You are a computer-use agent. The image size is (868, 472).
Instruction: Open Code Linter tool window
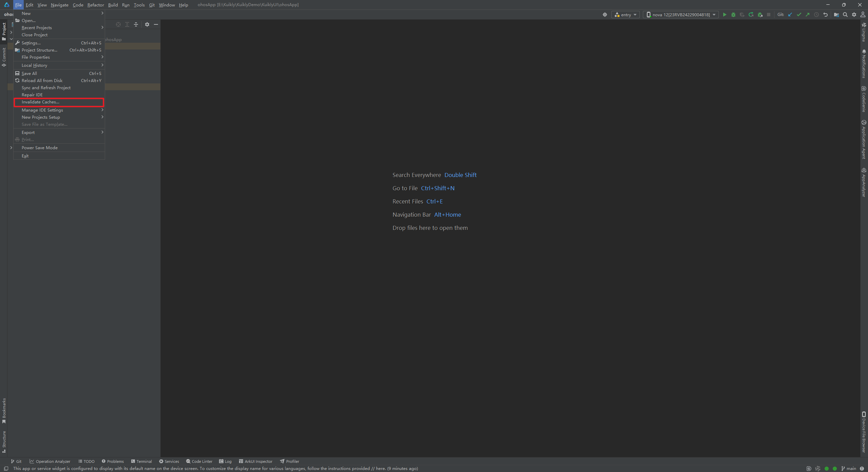pyautogui.click(x=199, y=461)
